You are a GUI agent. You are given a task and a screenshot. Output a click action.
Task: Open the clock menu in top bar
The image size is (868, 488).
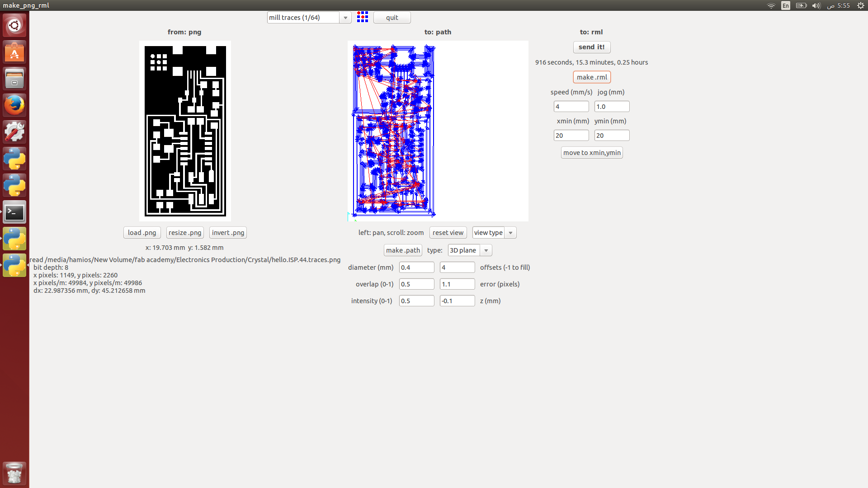tap(838, 5)
